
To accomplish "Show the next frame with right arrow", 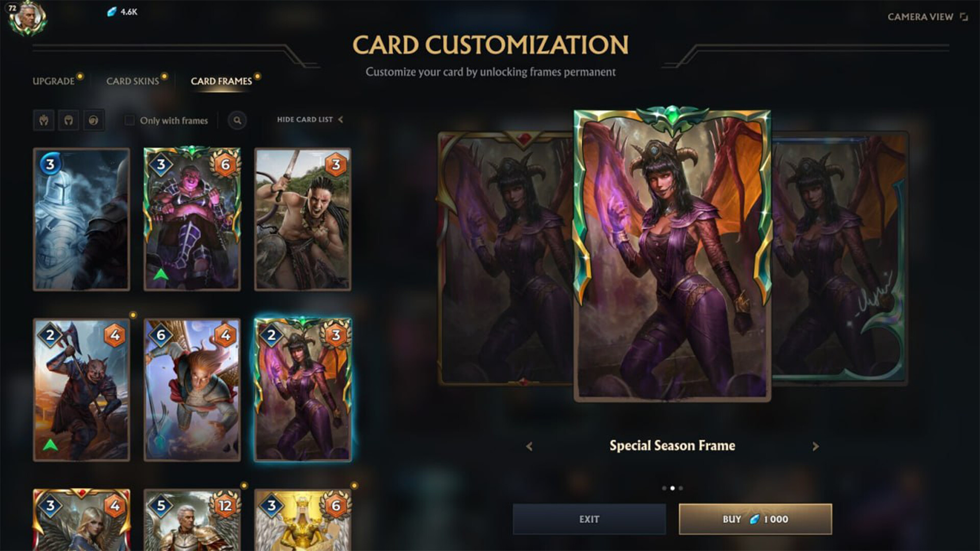I will 815,446.
